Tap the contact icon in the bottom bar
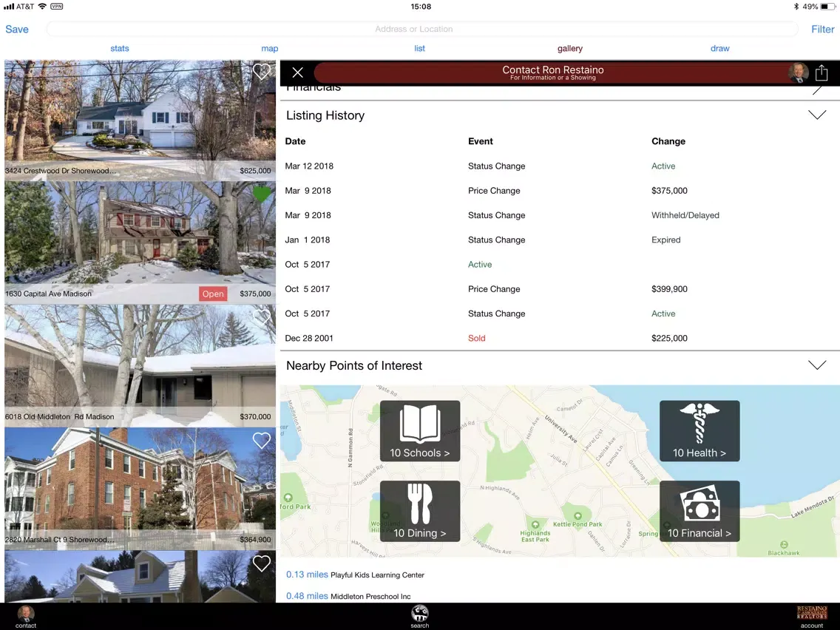Viewport: 840px width, 630px height. pos(26,617)
